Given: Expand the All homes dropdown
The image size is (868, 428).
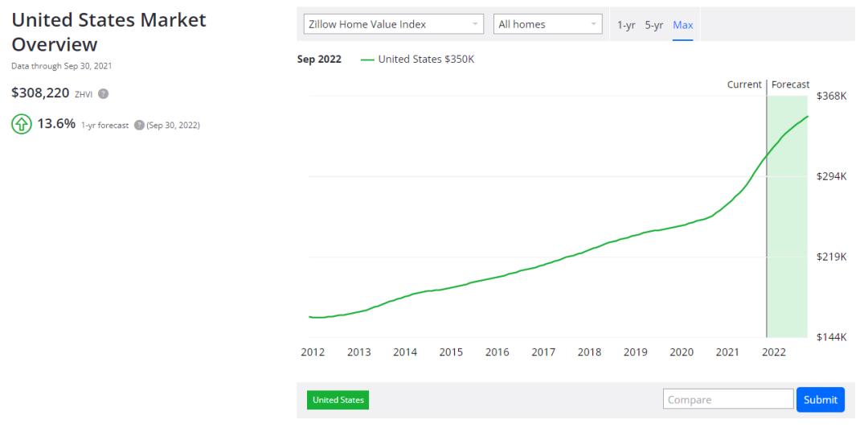Looking at the screenshot, I should (x=547, y=25).
